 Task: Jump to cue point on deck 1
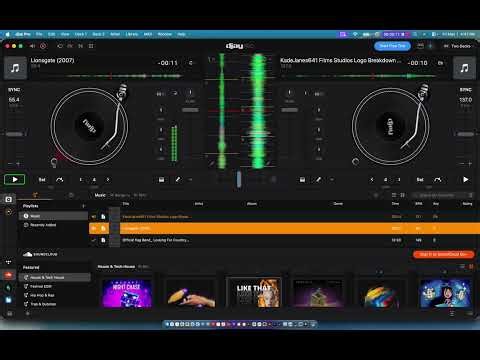tap(60, 180)
